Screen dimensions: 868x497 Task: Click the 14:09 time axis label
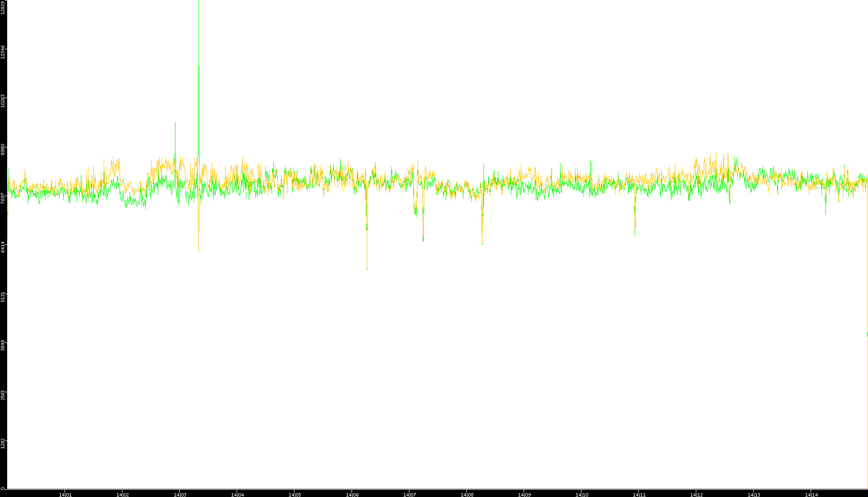coord(524,495)
